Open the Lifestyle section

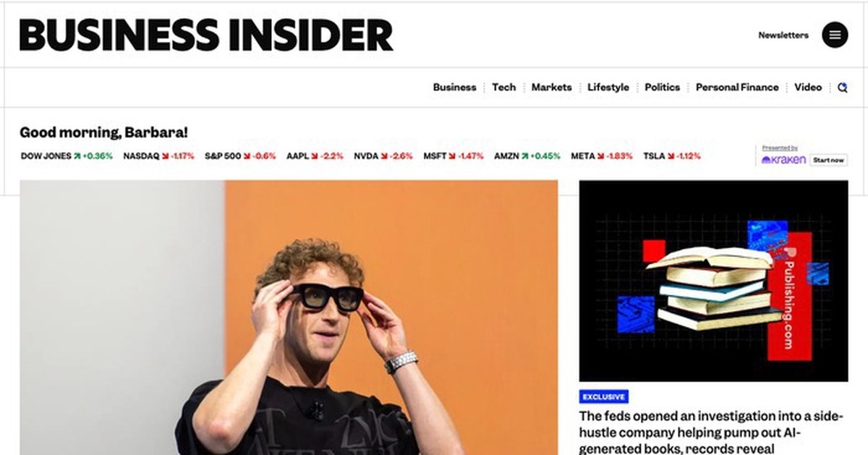pyautogui.click(x=608, y=87)
